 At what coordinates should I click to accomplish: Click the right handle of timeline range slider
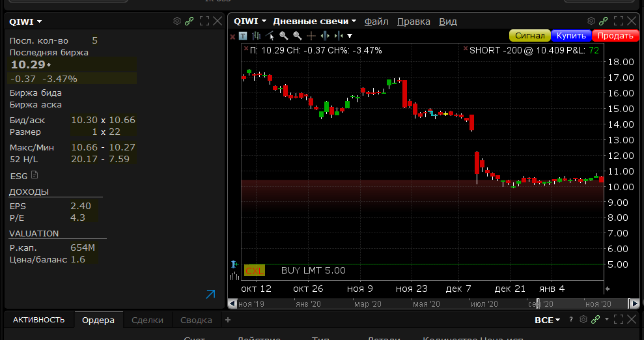[x=629, y=304]
